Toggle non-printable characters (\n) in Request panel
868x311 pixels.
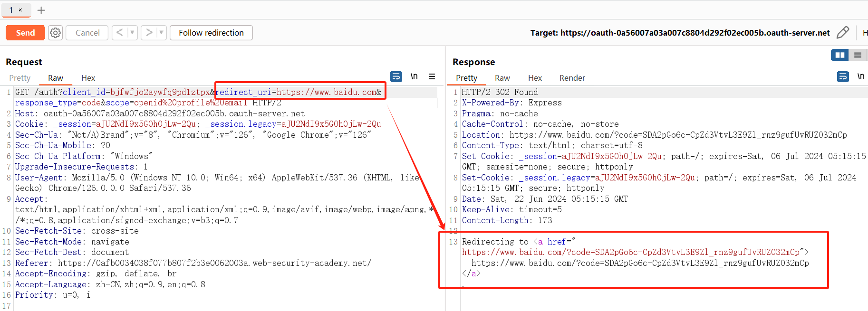414,76
